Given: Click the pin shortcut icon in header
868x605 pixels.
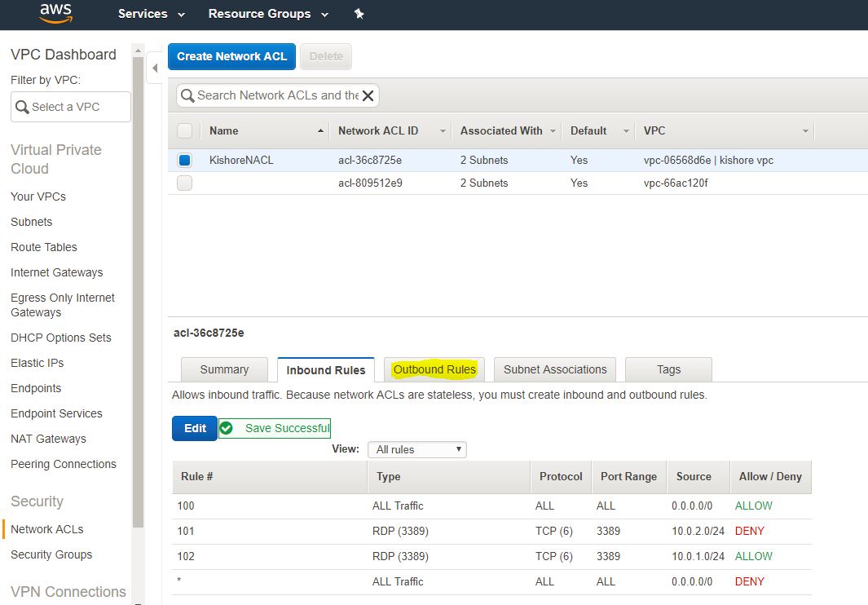Looking at the screenshot, I should coord(359,14).
